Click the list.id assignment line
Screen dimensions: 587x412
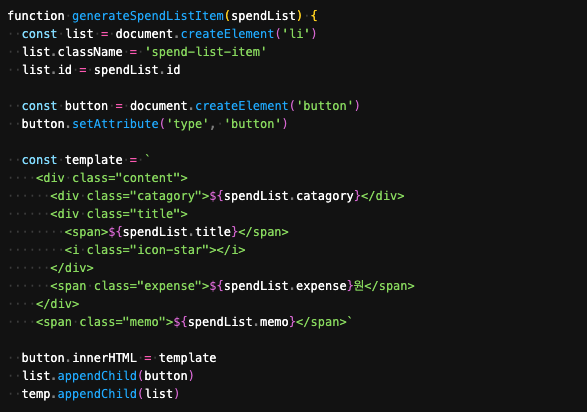[101, 70]
